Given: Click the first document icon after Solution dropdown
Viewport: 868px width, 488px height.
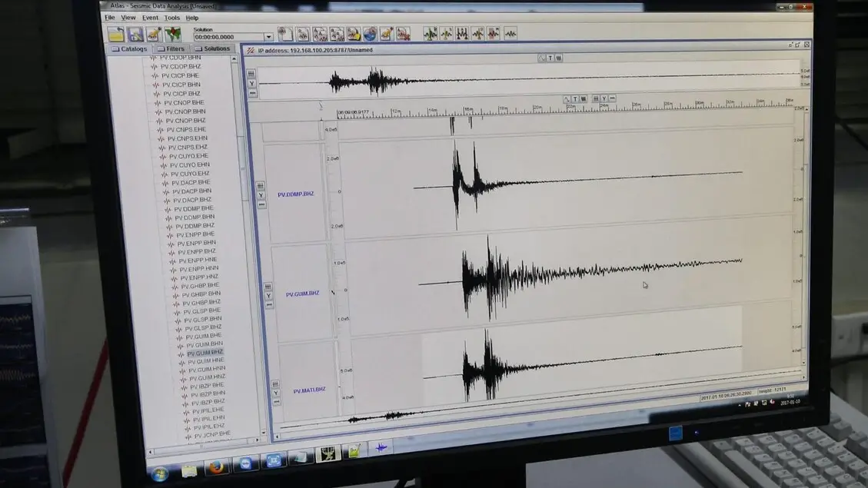Looking at the screenshot, I should (x=285, y=35).
